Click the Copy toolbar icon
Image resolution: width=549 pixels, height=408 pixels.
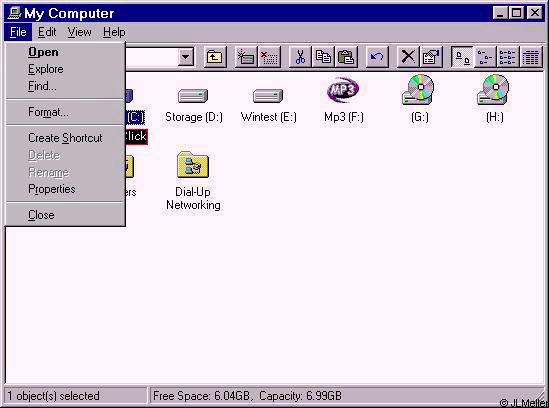[x=323, y=57]
